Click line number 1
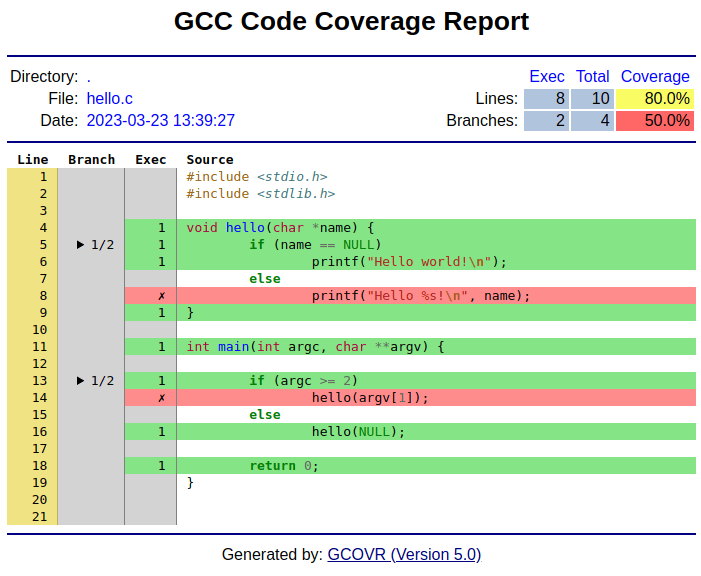Screen dimensions: 701x576 click(43, 177)
